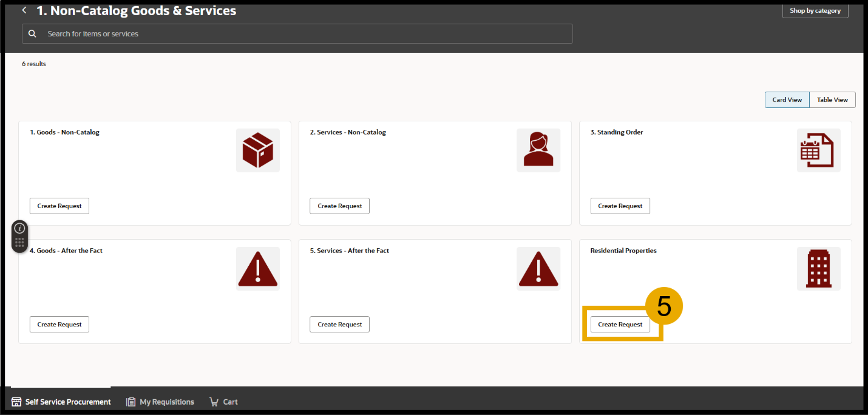Viewport: 868px width, 415px height.
Task: Click the Standing Order calendar document icon
Action: point(818,150)
